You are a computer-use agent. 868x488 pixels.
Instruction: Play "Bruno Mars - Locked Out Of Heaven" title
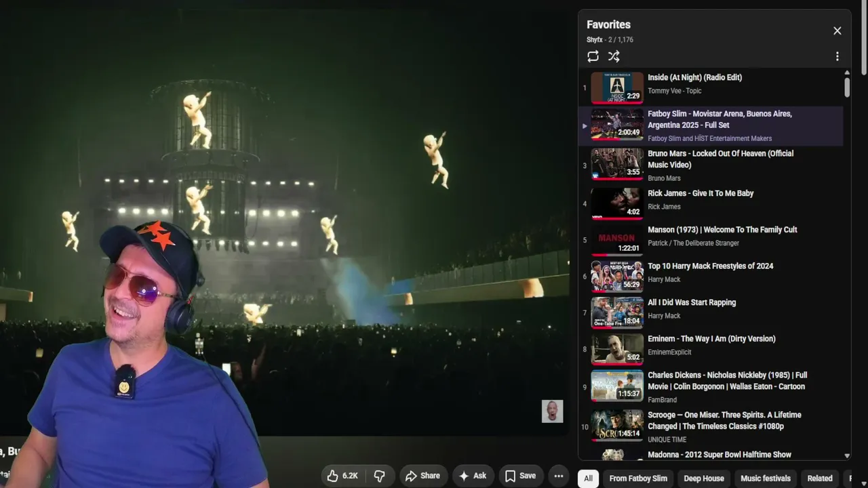[x=720, y=159]
